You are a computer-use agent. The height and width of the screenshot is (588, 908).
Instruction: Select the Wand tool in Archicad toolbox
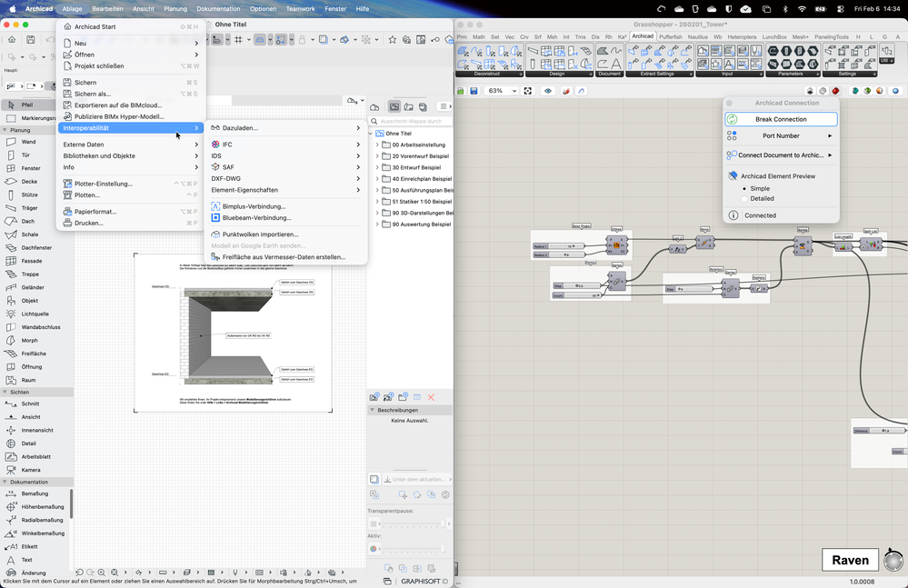click(x=28, y=142)
